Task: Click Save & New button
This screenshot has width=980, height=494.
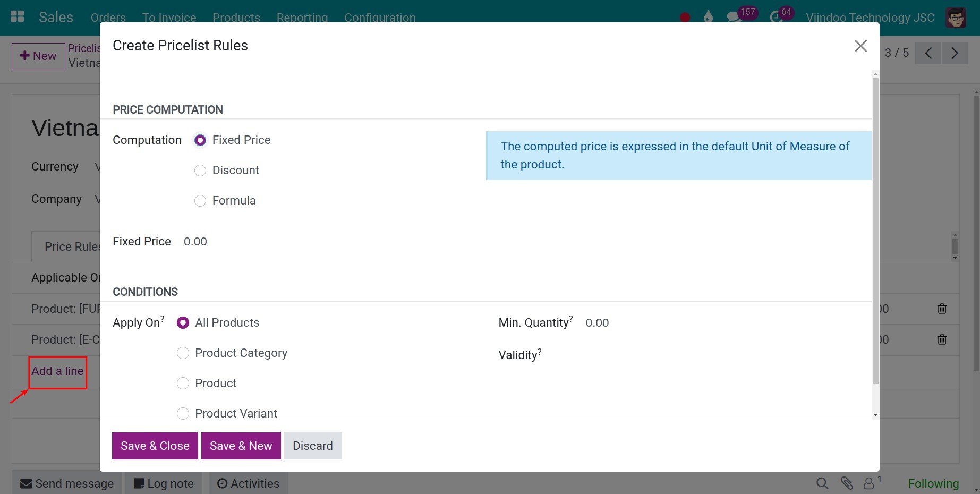Action: click(241, 446)
